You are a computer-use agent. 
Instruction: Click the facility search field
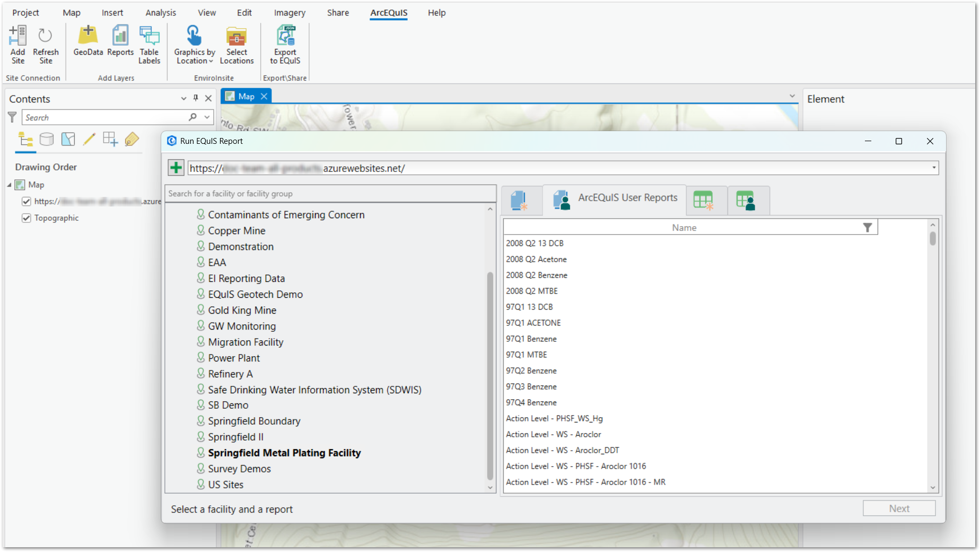click(330, 194)
